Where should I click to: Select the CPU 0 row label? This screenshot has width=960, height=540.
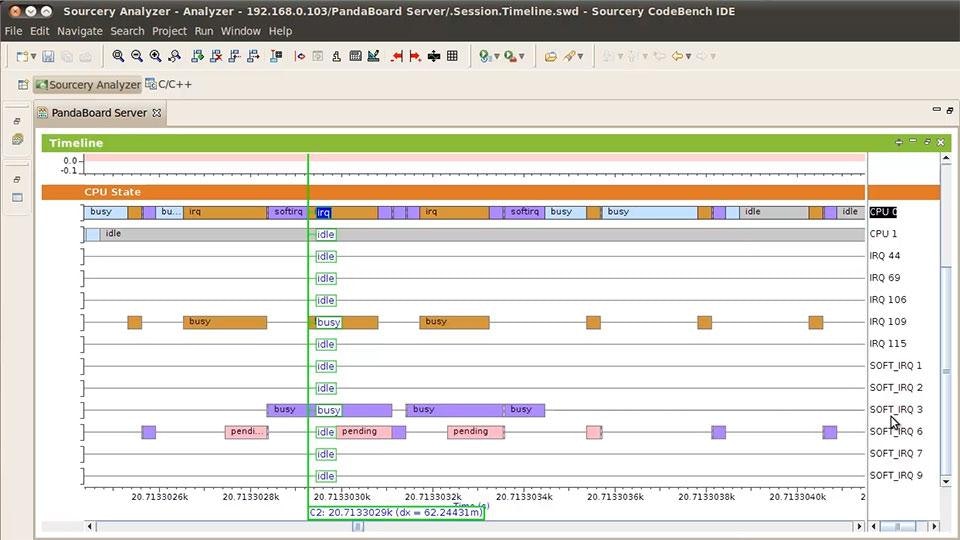(883, 212)
